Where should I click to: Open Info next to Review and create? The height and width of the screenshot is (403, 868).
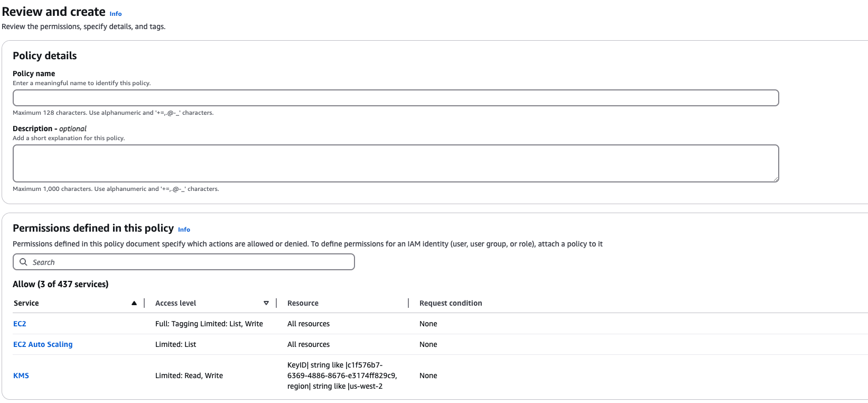(x=115, y=14)
